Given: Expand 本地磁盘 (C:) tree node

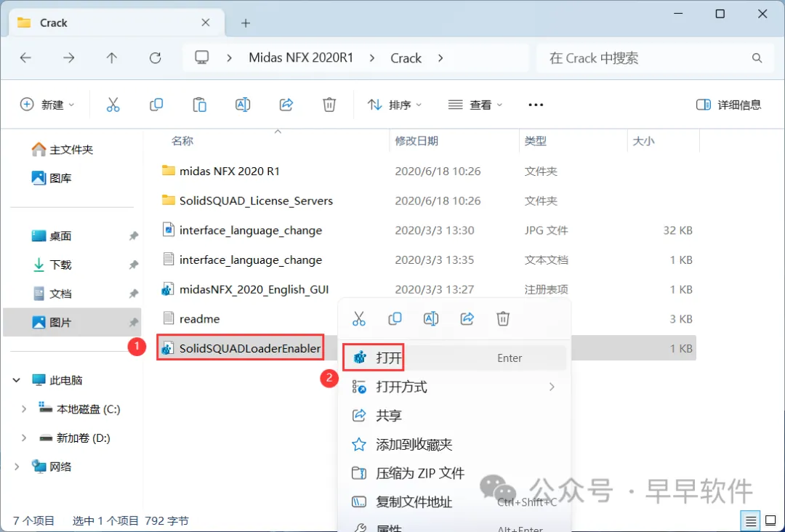Looking at the screenshot, I should point(23,409).
